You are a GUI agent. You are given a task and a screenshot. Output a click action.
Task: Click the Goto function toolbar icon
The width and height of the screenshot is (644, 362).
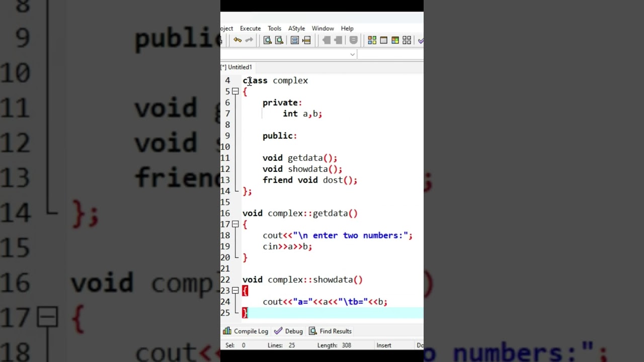(x=295, y=40)
